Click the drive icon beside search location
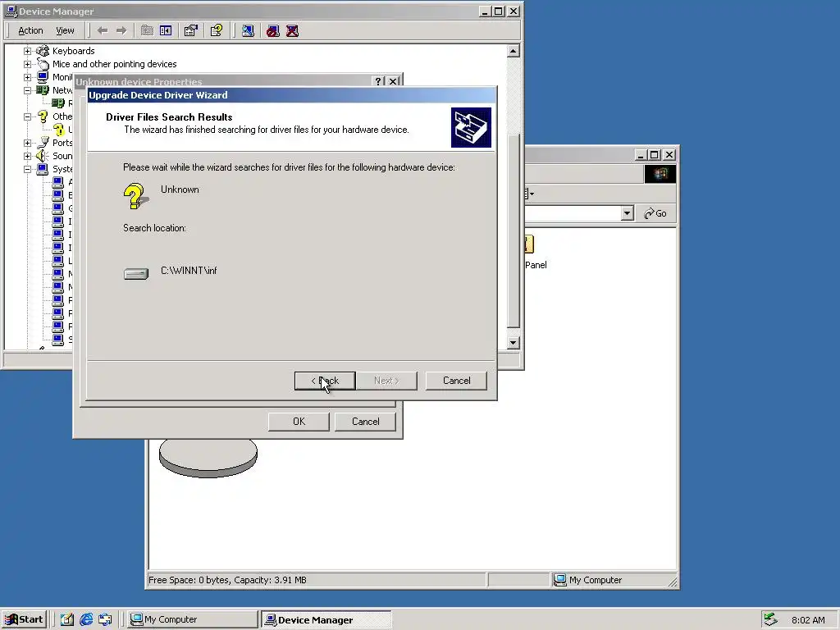The width and height of the screenshot is (840, 630). (x=136, y=274)
